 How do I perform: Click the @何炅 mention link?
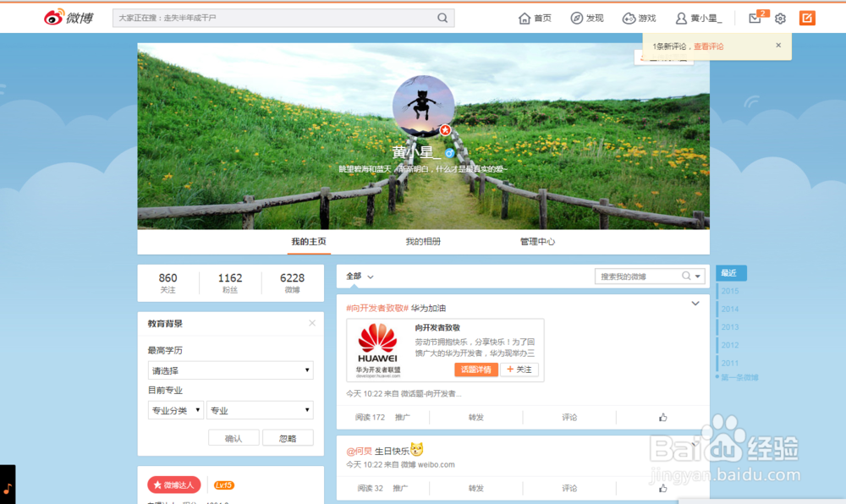point(359,452)
